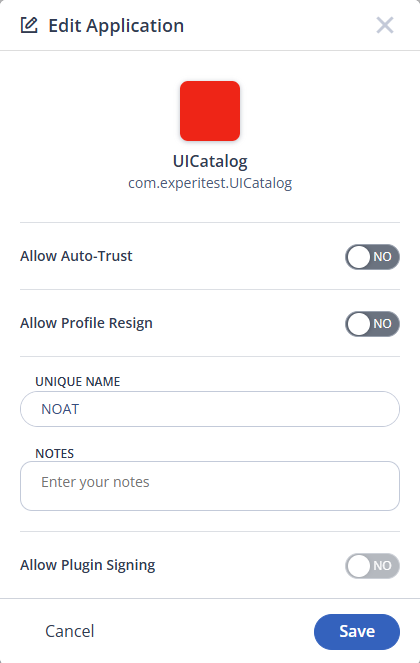Click the UNIQUE NAME field label
Screen dimensions: 420x663
coord(78,381)
